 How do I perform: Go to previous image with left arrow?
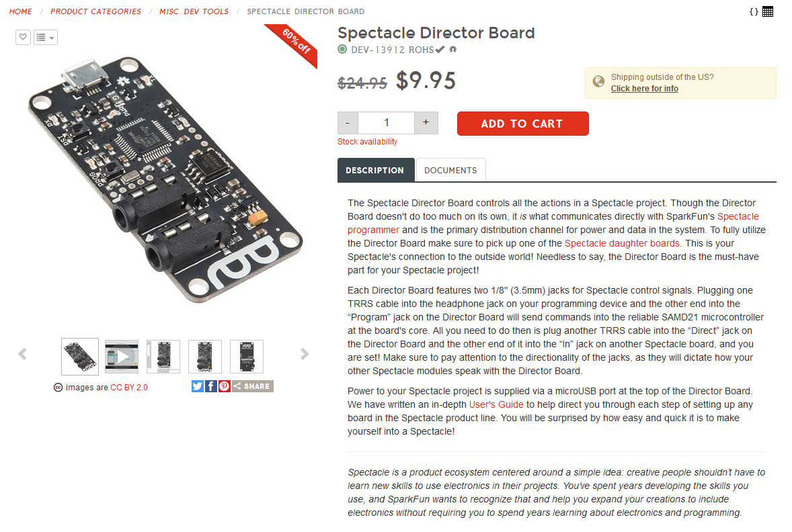click(22, 354)
